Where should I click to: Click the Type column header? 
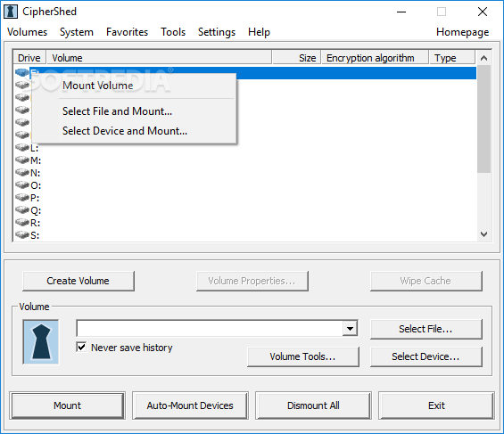click(452, 58)
